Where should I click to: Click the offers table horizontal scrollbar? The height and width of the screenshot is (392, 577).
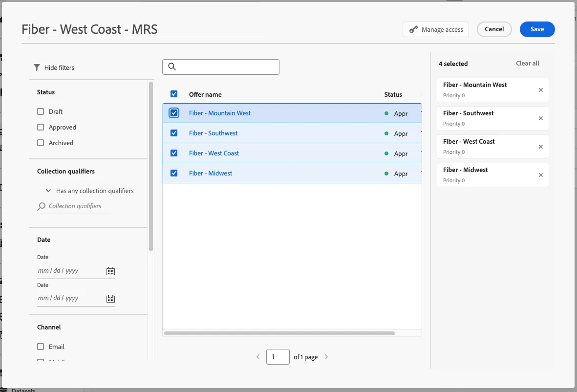click(x=279, y=333)
